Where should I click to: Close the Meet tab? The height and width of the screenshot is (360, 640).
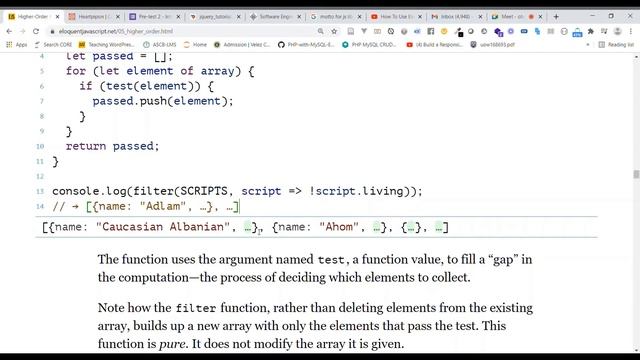click(x=540, y=17)
